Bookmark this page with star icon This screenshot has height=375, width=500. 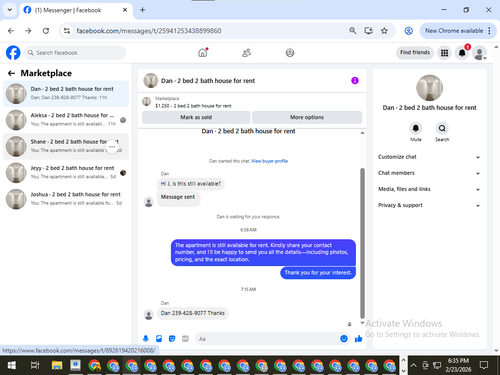coord(384,31)
